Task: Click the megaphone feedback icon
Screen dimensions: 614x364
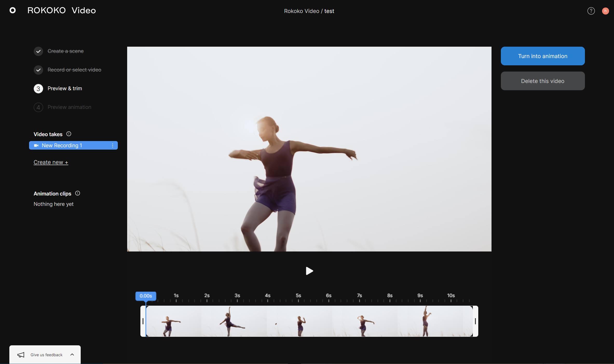Action: 21,355
